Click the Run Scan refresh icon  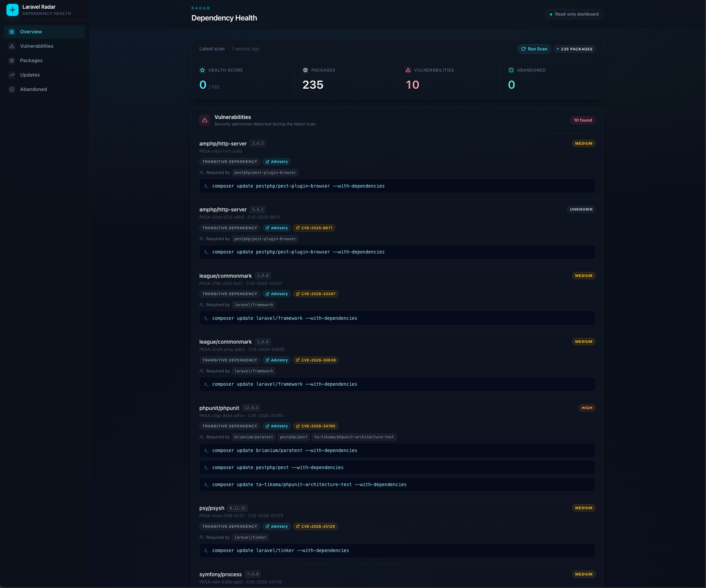523,49
